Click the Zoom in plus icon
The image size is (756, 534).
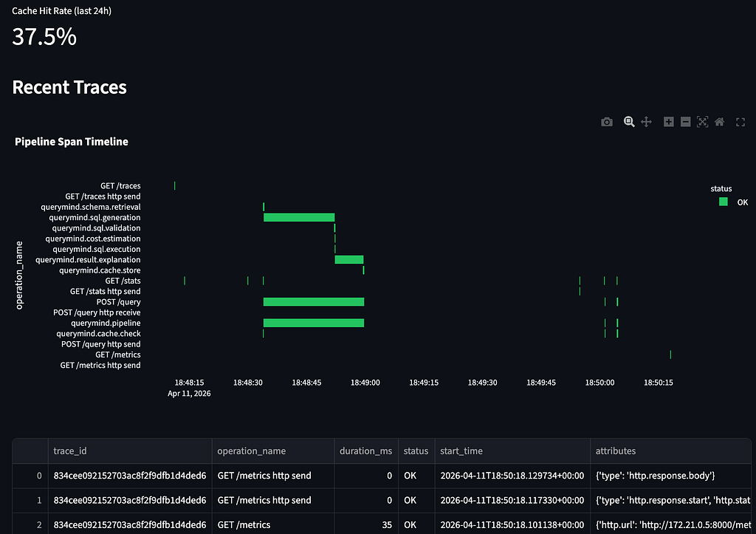click(x=668, y=122)
